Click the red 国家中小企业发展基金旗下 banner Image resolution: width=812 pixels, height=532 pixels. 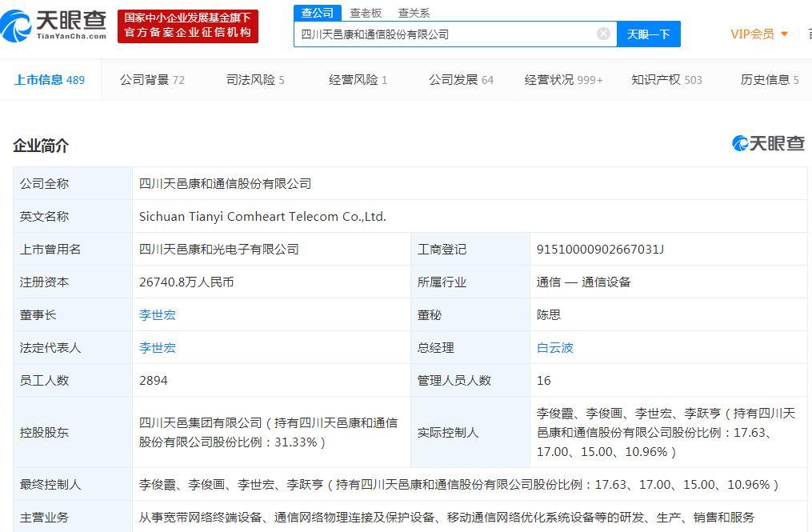click(x=187, y=26)
